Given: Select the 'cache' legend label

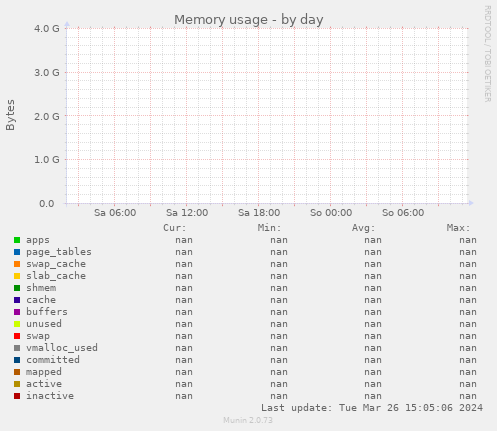Looking at the screenshot, I should point(41,300).
